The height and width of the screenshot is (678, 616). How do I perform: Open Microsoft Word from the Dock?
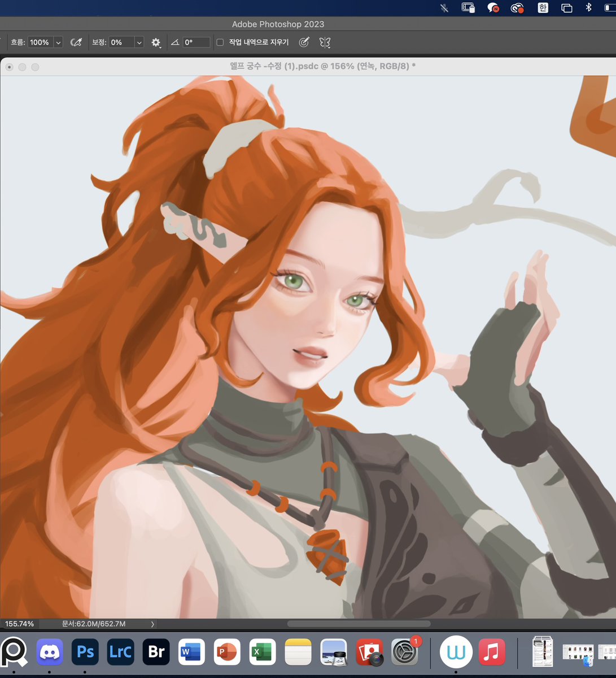[192, 651]
